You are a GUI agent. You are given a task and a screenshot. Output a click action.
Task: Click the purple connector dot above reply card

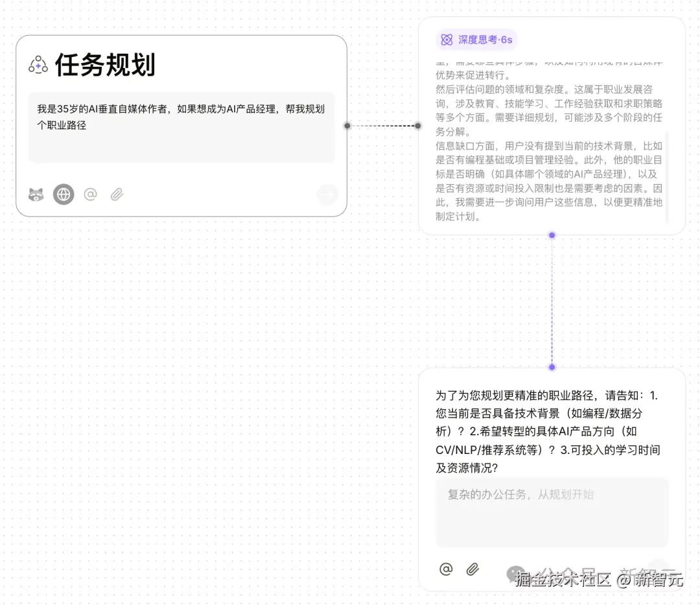[552, 367]
